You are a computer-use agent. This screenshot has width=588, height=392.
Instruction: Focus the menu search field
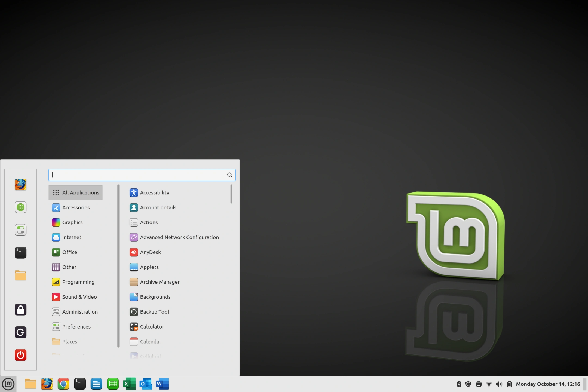tap(142, 175)
